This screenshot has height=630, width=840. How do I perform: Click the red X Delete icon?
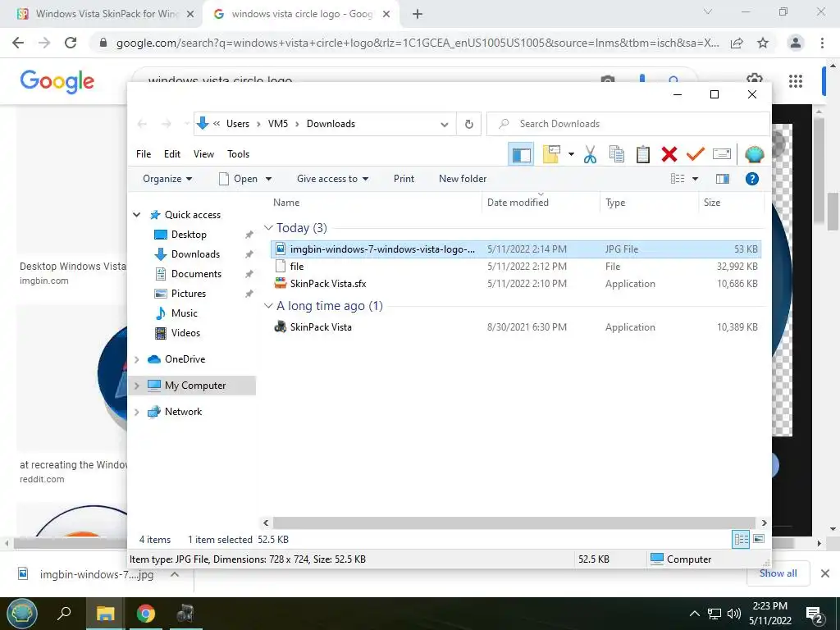(669, 154)
